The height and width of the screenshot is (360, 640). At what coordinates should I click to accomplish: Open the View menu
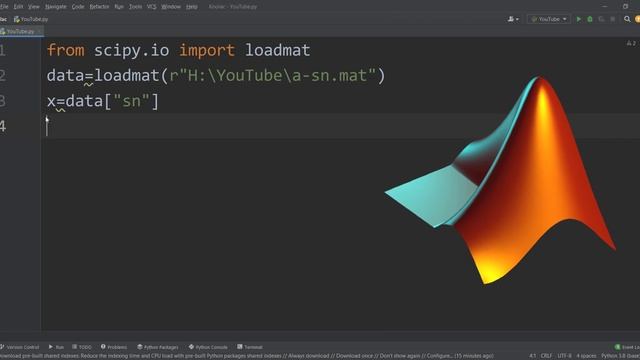pyautogui.click(x=34, y=7)
